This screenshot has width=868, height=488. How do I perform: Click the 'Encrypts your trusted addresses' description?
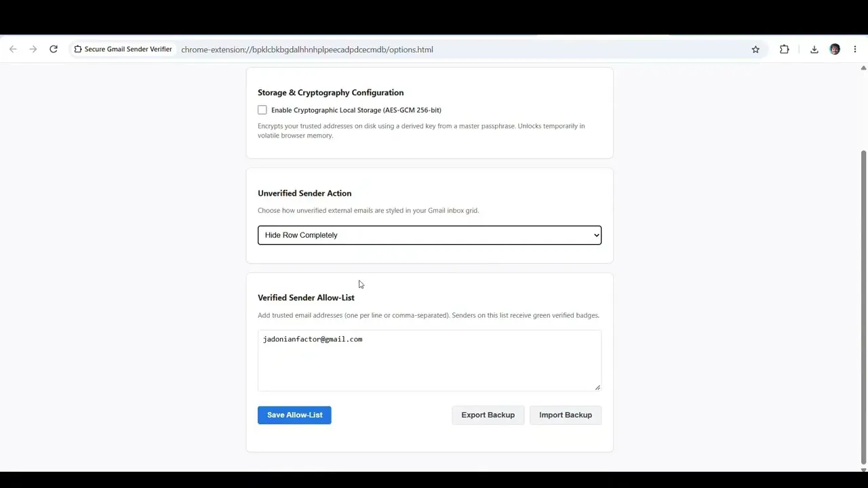click(x=421, y=131)
